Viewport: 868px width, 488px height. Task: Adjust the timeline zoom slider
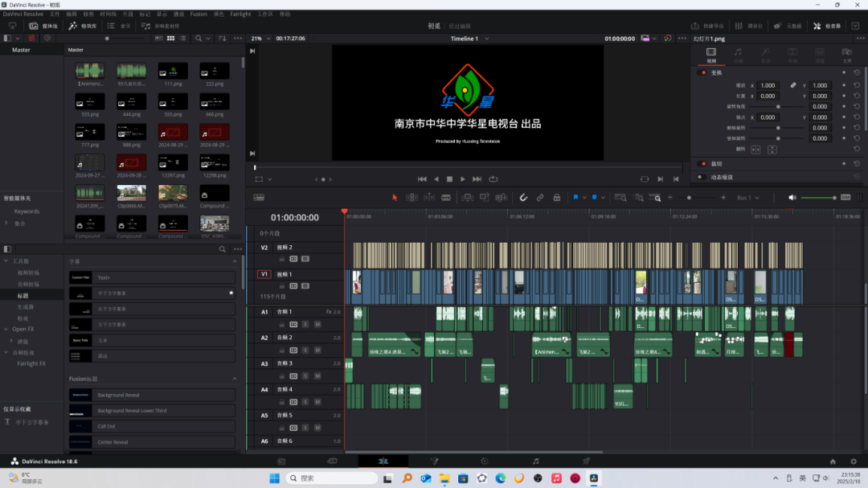coord(689,198)
